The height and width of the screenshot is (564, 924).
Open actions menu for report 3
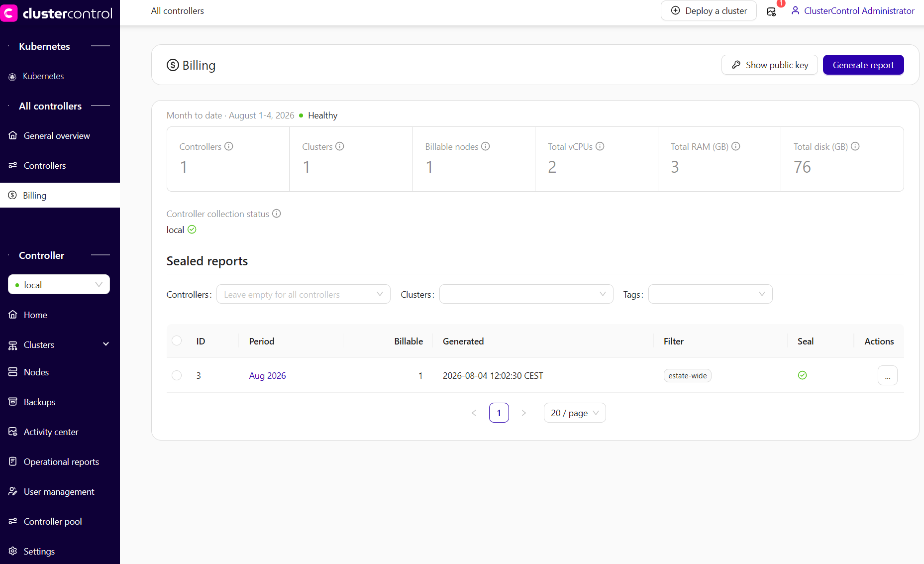point(888,375)
